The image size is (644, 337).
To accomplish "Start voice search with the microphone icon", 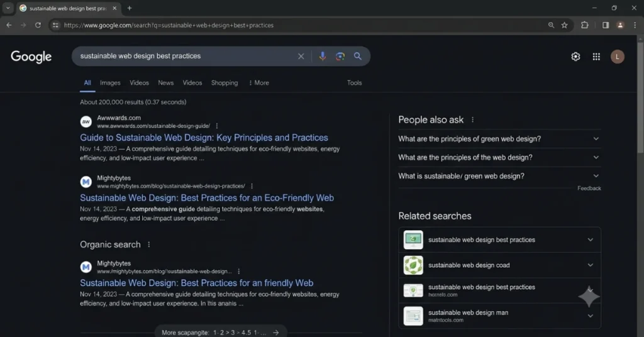I will click(x=323, y=56).
